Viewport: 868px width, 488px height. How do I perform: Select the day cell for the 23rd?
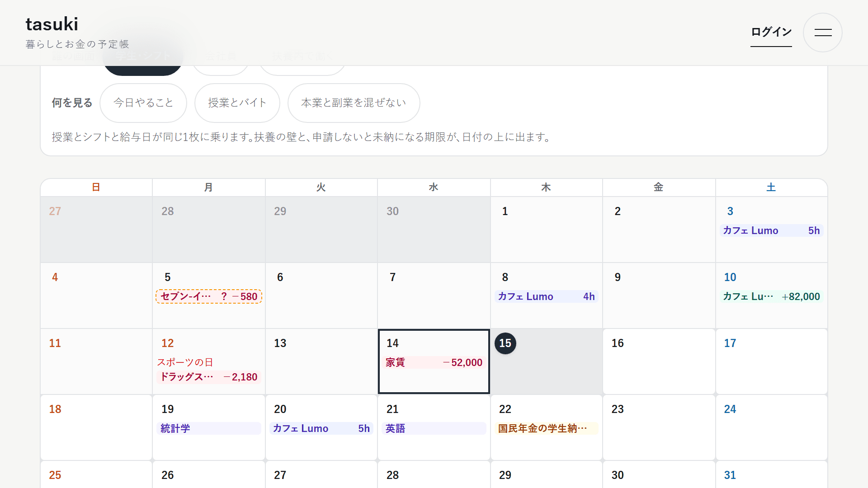pyautogui.click(x=659, y=427)
